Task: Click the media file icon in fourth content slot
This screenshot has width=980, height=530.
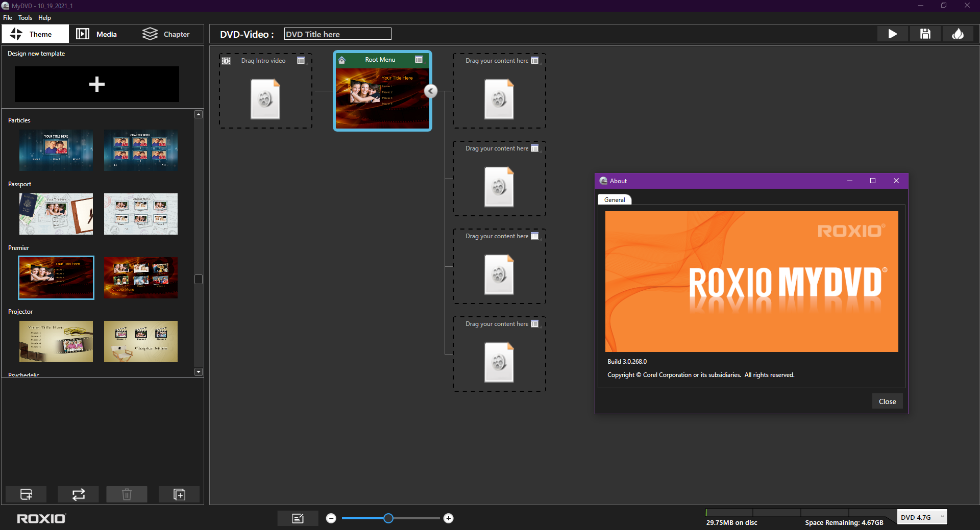Action: [x=499, y=362]
